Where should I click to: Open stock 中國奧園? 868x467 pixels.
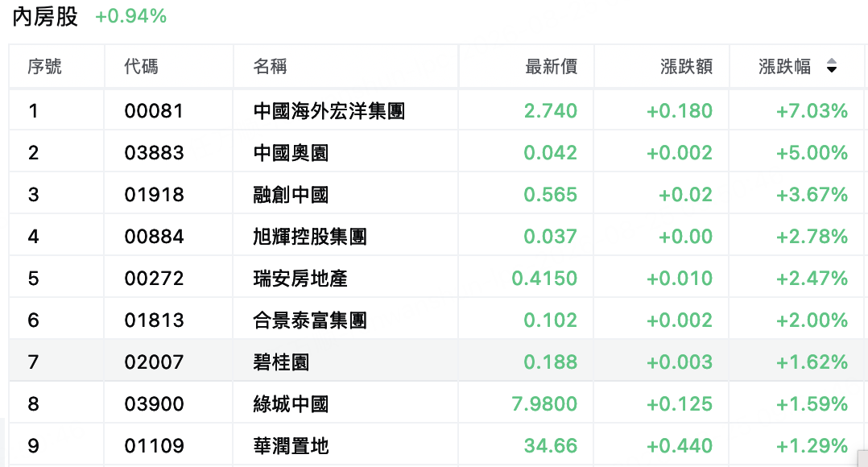click(x=291, y=153)
